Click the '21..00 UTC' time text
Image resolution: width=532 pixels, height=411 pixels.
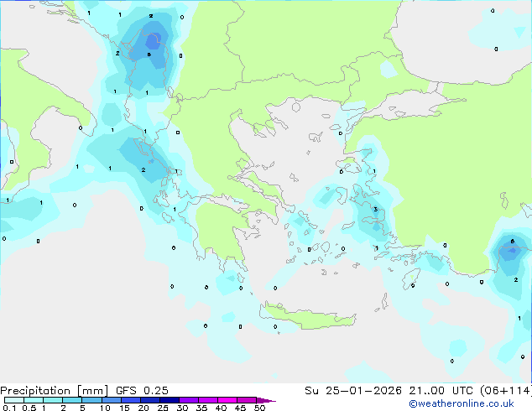click(x=441, y=391)
